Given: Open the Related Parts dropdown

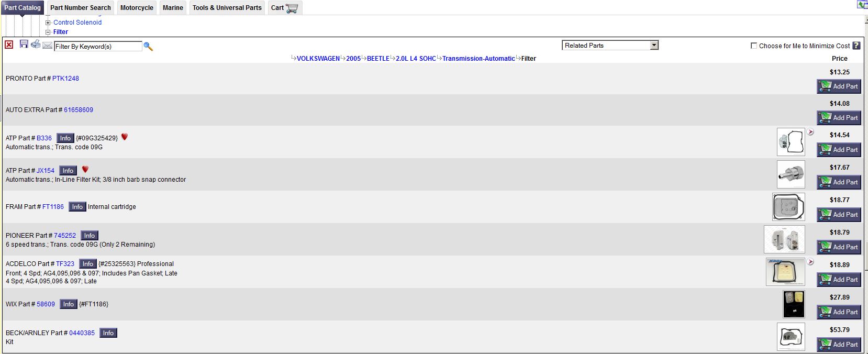Looking at the screenshot, I should 610,46.
